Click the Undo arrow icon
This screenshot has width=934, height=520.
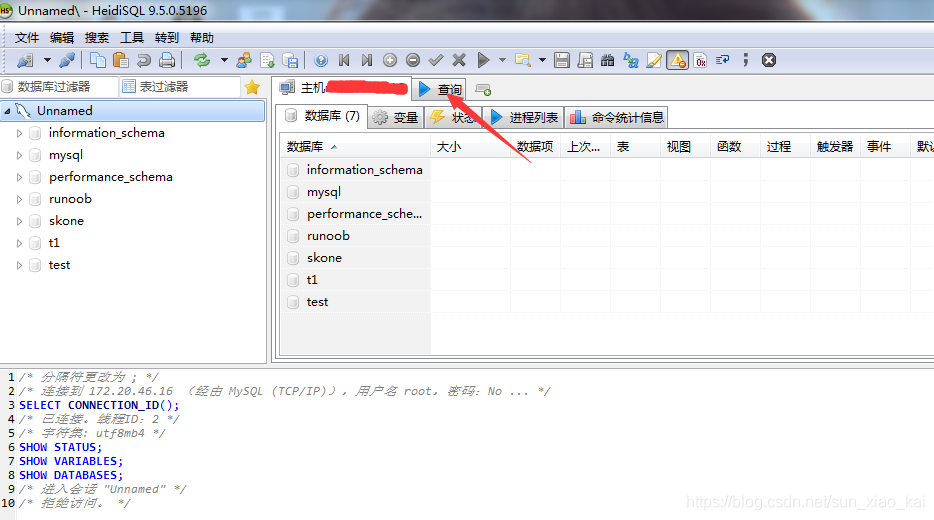[144, 60]
